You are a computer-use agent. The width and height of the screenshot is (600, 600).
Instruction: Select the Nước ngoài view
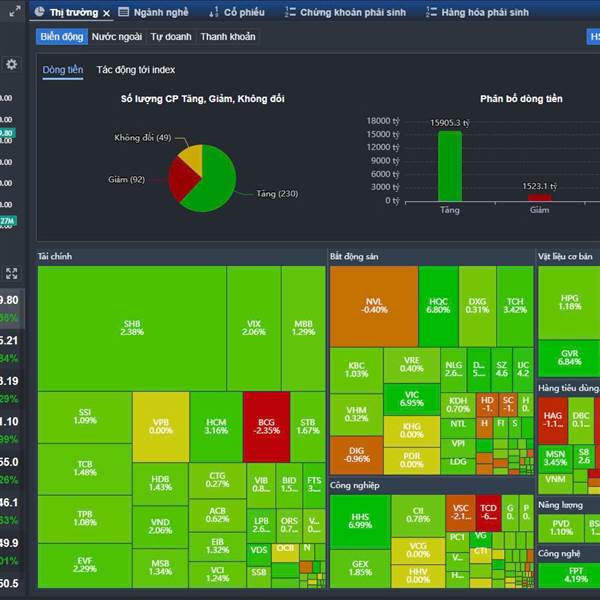(117, 37)
